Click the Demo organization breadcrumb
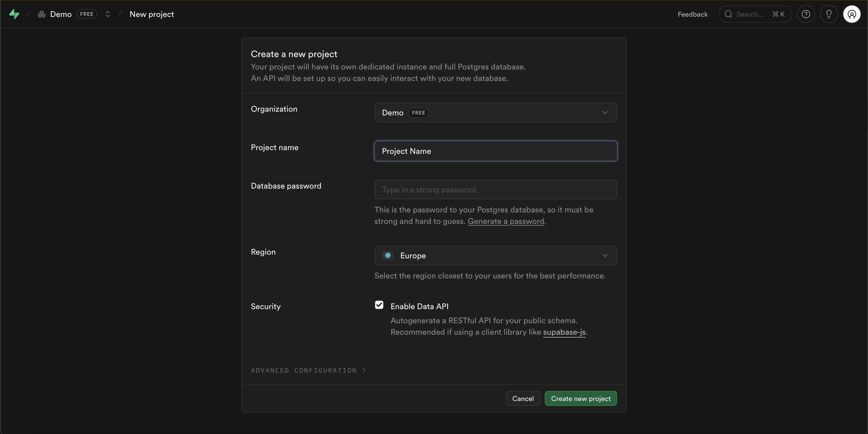 point(61,14)
